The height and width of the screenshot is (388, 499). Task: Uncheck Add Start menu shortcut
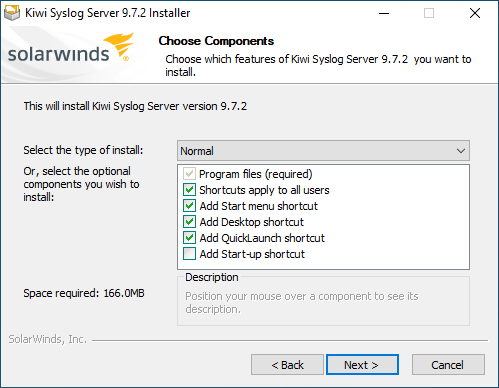coord(189,206)
